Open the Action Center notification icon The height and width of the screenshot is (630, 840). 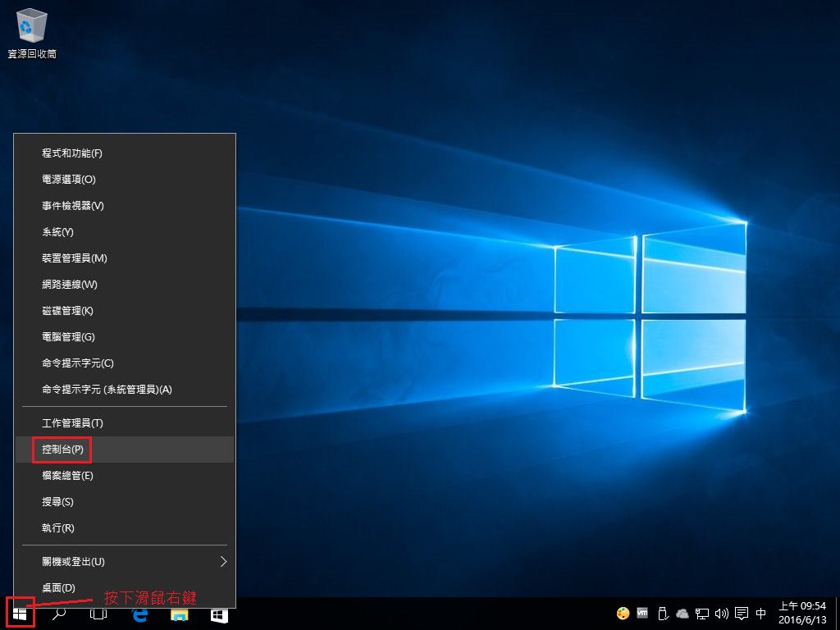(x=741, y=613)
